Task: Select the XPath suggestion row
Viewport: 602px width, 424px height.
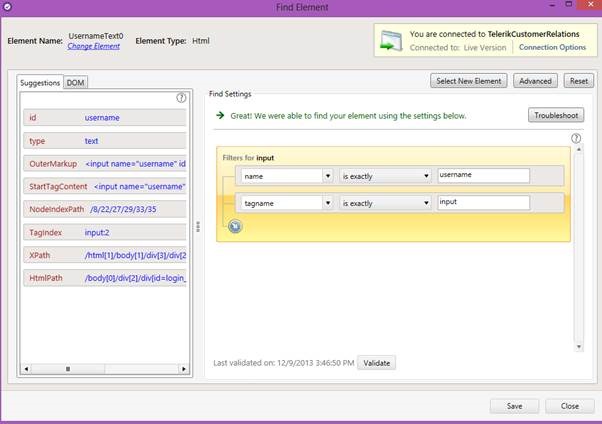Action: pyautogui.click(x=103, y=255)
